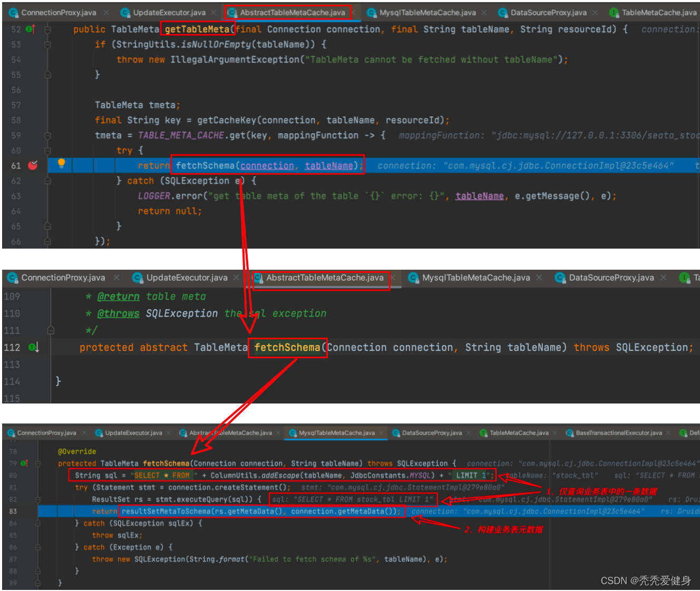This screenshot has width=700, height=591.
Task: Open ConnectionProxy.java tab in middle editor
Action: coord(63,278)
